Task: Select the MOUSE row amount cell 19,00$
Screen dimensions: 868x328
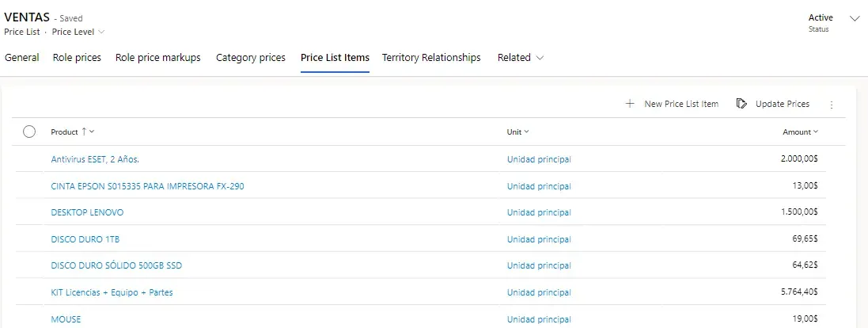Action: pyautogui.click(x=804, y=319)
